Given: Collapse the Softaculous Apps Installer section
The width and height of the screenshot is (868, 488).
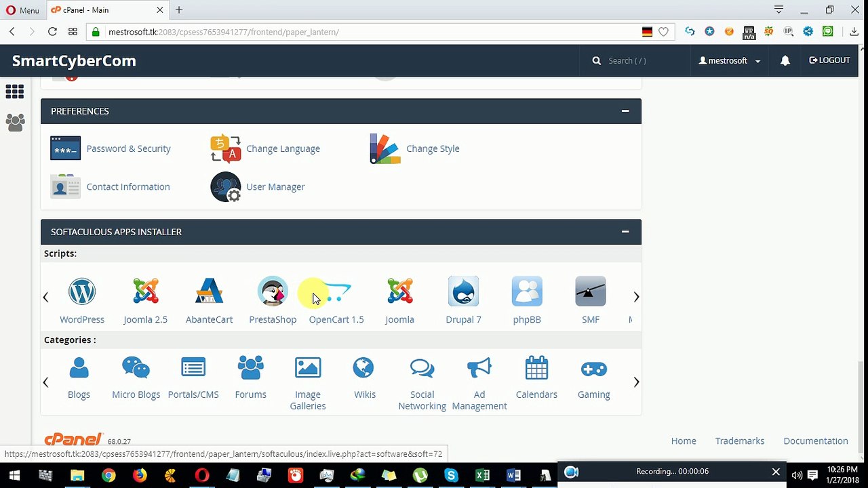Looking at the screenshot, I should point(625,232).
